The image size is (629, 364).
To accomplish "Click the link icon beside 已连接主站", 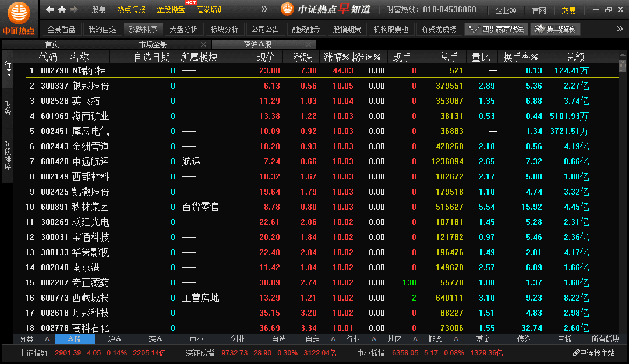I will click(576, 353).
